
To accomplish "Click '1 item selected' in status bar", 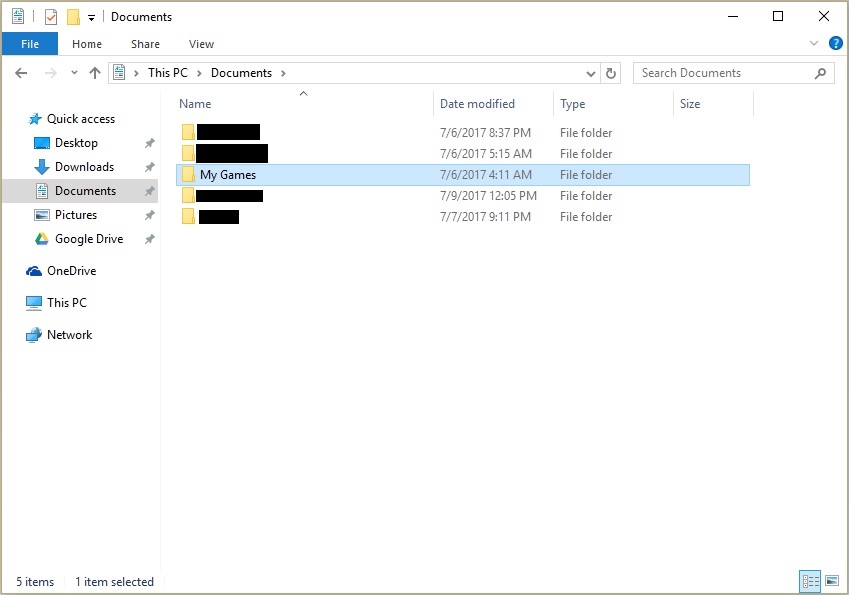I will pyautogui.click(x=114, y=582).
